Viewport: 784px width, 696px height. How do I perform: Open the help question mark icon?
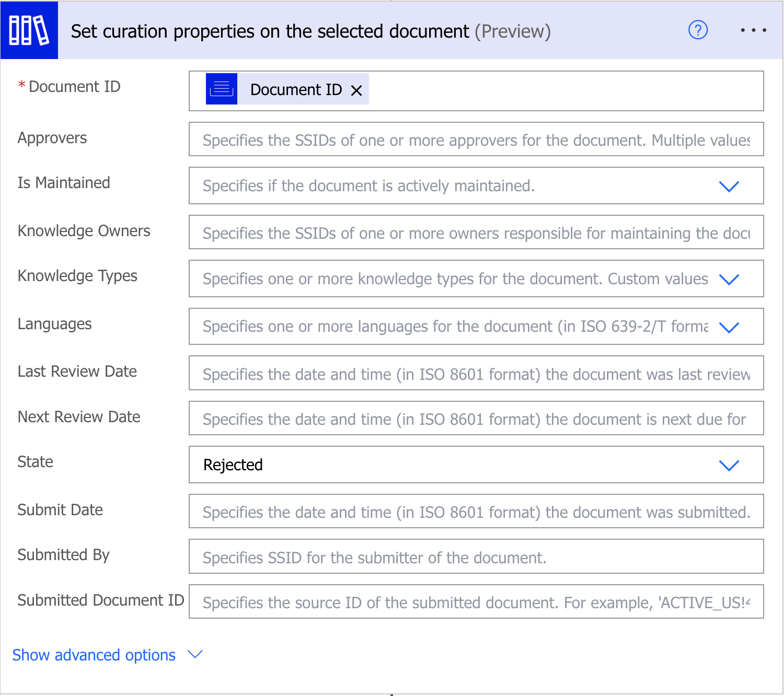[698, 30]
